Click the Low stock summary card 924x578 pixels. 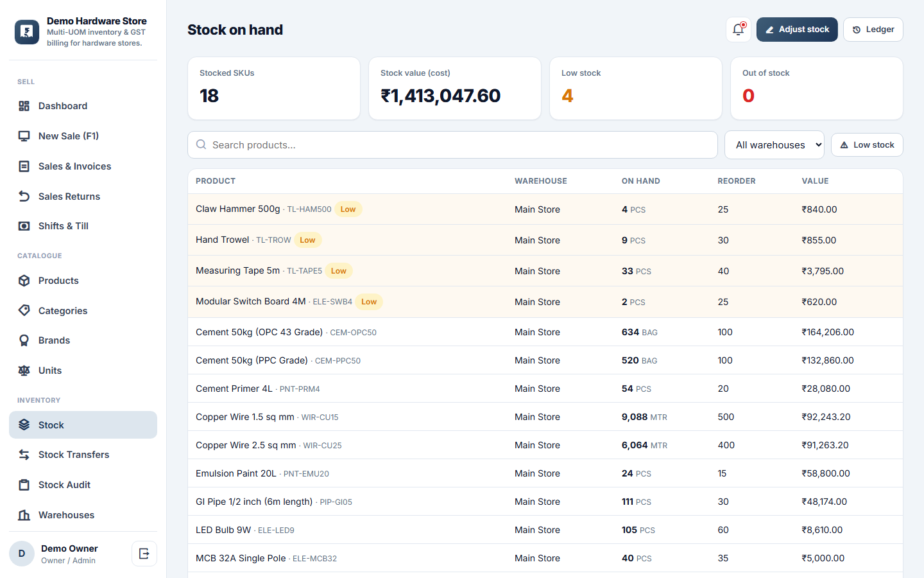click(x=636, y=89)
